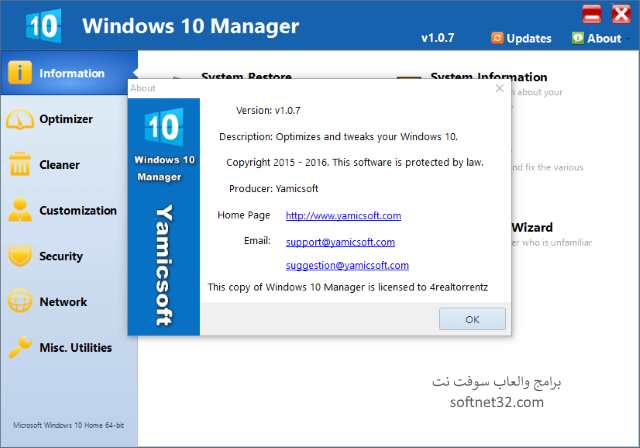Viewport: 640px width, 448px height.
Task: Click the Network globe icon
Action: click(x=20, y=301)
